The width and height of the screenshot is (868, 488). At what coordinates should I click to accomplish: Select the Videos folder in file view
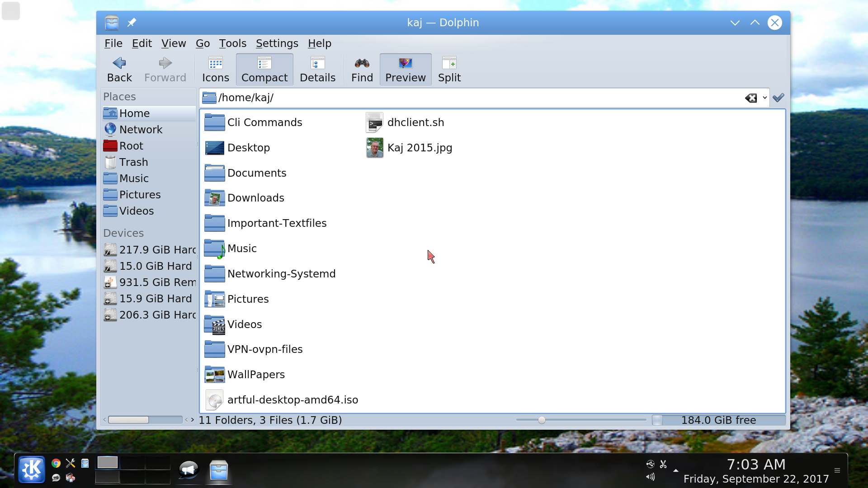(x=233, y=324)
